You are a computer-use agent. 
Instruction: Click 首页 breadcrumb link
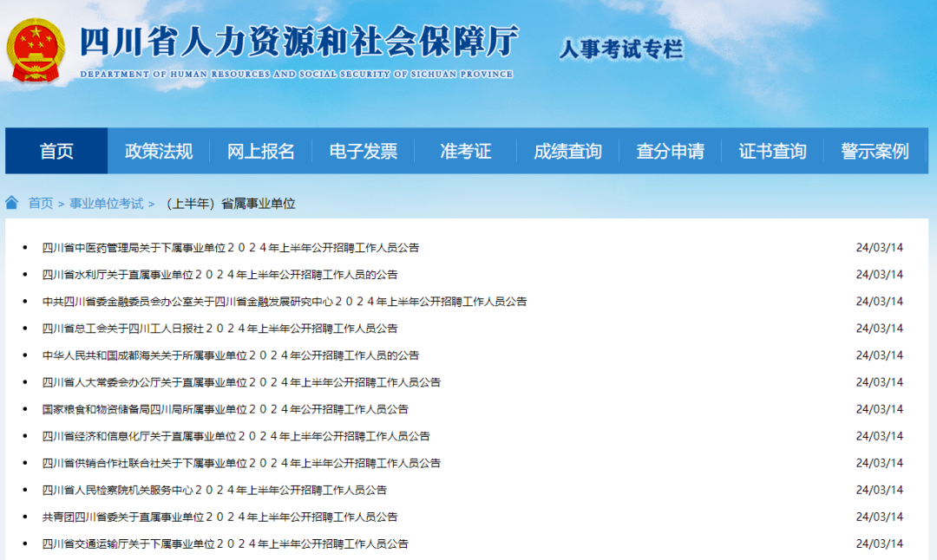[x=41, y=204]
